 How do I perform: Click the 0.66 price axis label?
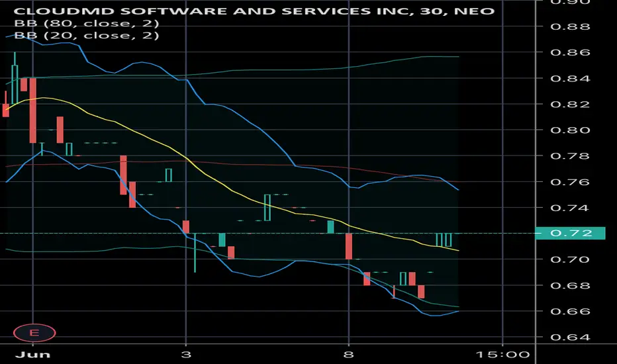tap(570, 311)
